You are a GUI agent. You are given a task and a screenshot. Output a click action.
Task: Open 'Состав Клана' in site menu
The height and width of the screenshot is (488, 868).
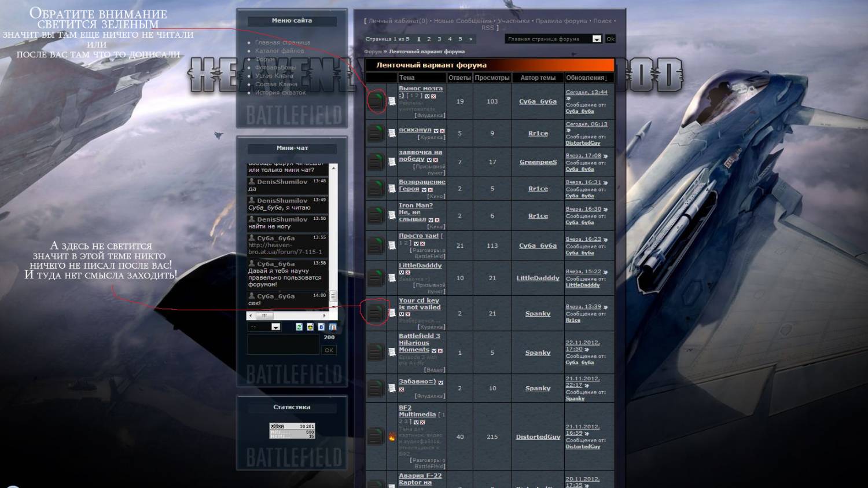(276, 84)
